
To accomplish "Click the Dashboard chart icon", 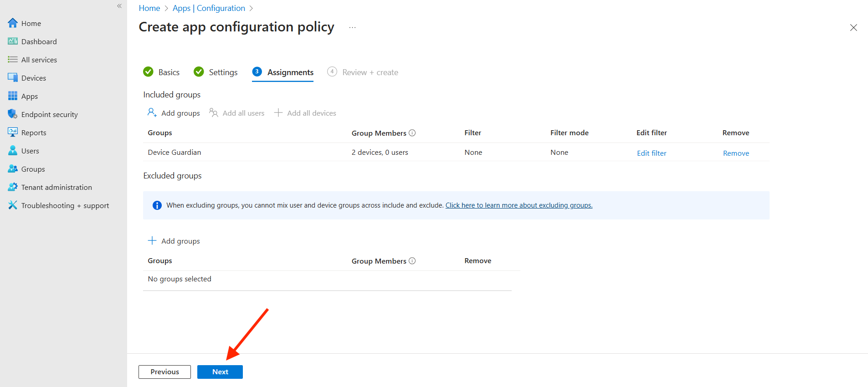I will point(13,41).
